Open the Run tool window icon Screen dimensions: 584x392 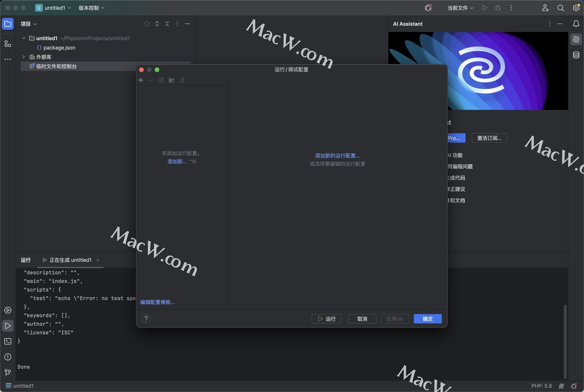coord(8,326)
